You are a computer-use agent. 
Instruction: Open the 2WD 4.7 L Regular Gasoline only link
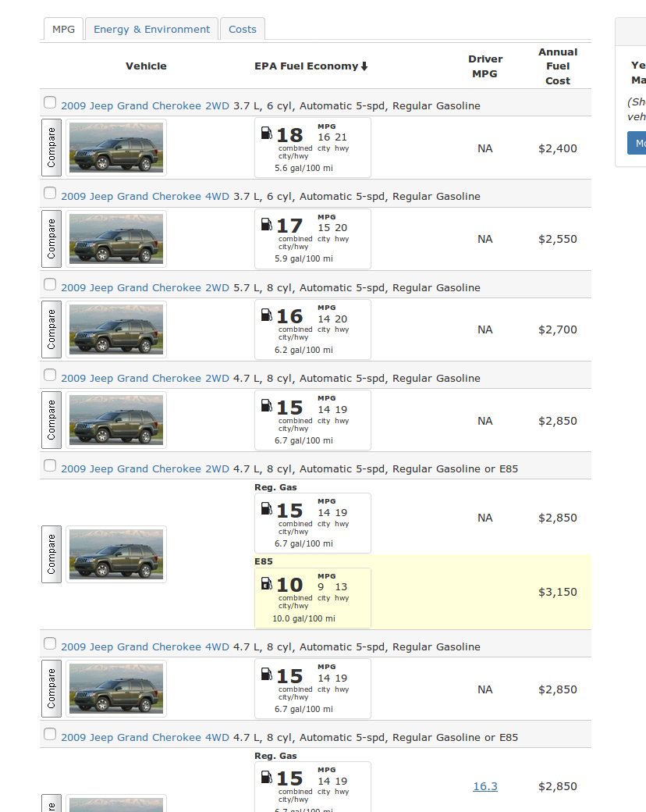point(145,378)
